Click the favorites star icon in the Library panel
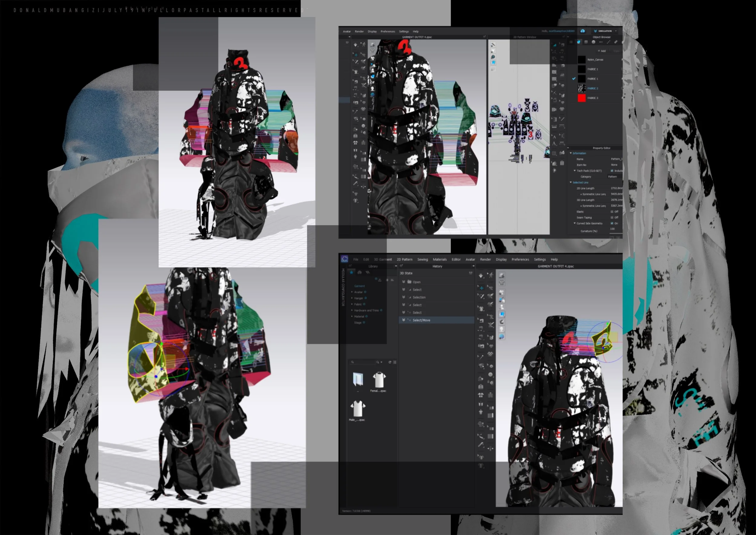The width and height of the screenshot is (756, 535). [351, 272]
